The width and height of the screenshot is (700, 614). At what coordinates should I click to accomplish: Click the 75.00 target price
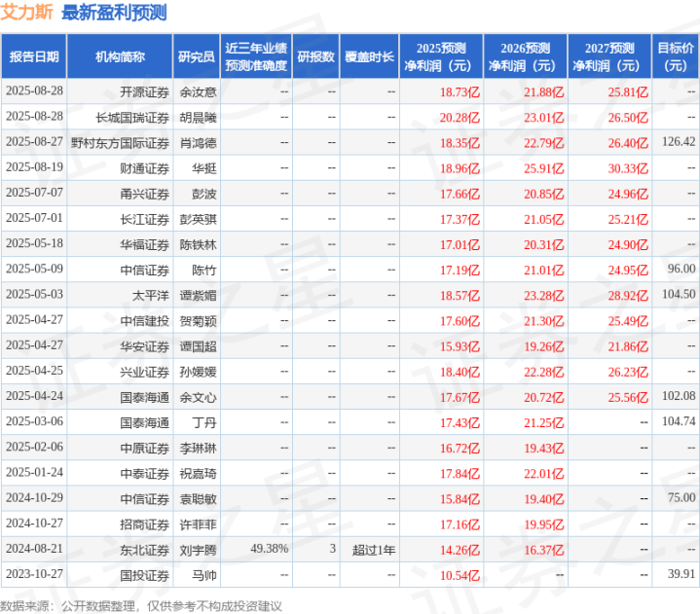point(682,498)
